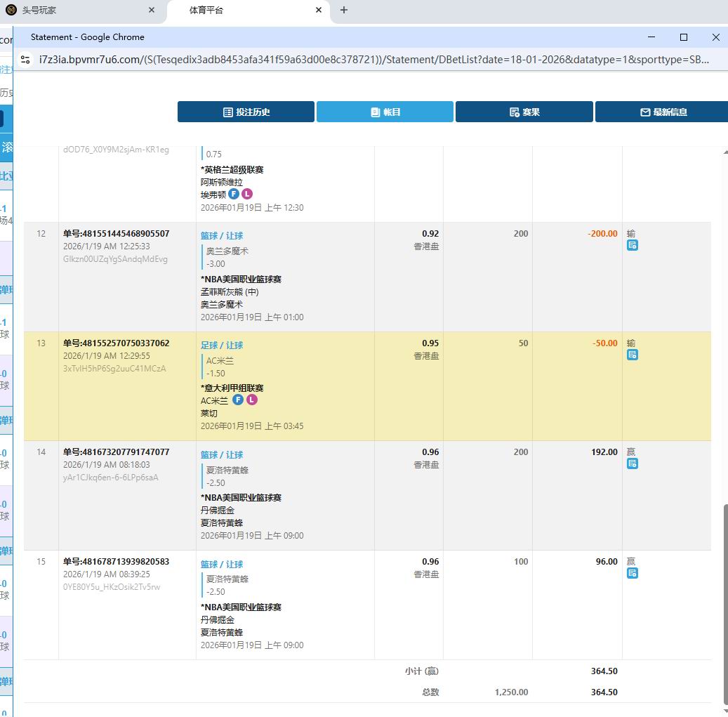Image resolution: width=728 pixels, height=717 pixels.
Task: Open result details icon for bet 13
Action: click(x=632, y=355)
